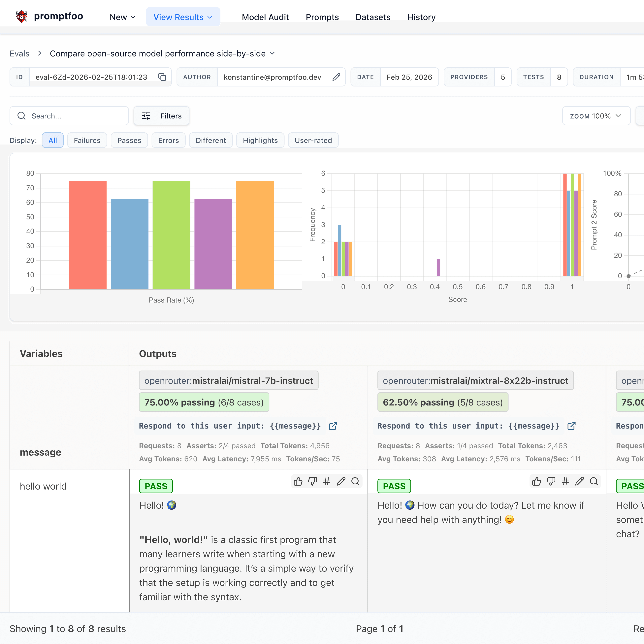Click the purple bar in Pass Rate chart
Image resolution: width=644 pixels, height=644 pixels.
pos(213,244)
